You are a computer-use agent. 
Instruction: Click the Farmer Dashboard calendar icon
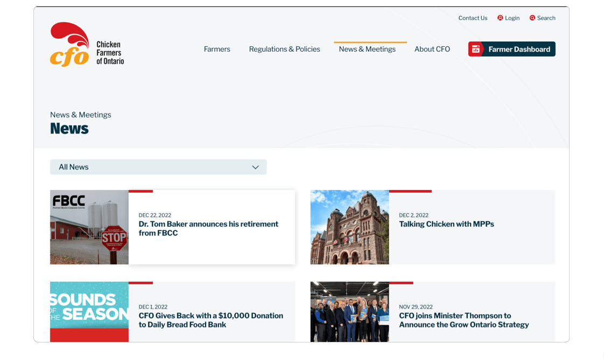pos(476,49)
